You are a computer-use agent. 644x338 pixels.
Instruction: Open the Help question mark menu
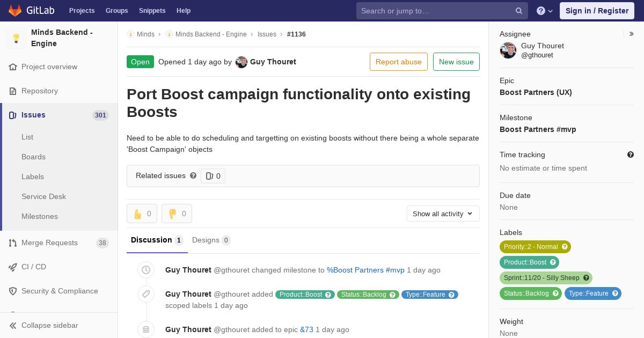[x=544, y=11]
